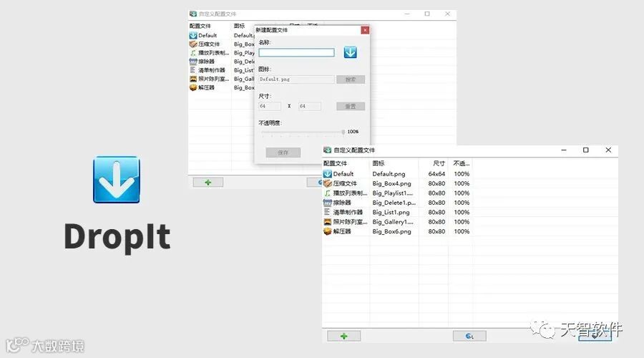Screen dimensions: 644x358
Task: Click the 播放列表制 music icon in faded back window
Action: tap(193, 52)
